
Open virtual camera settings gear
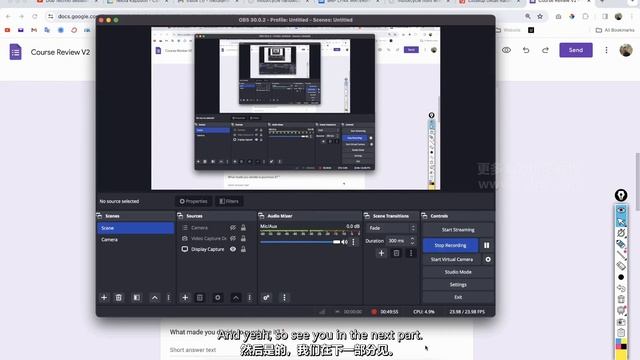click(x=488, y=259)
